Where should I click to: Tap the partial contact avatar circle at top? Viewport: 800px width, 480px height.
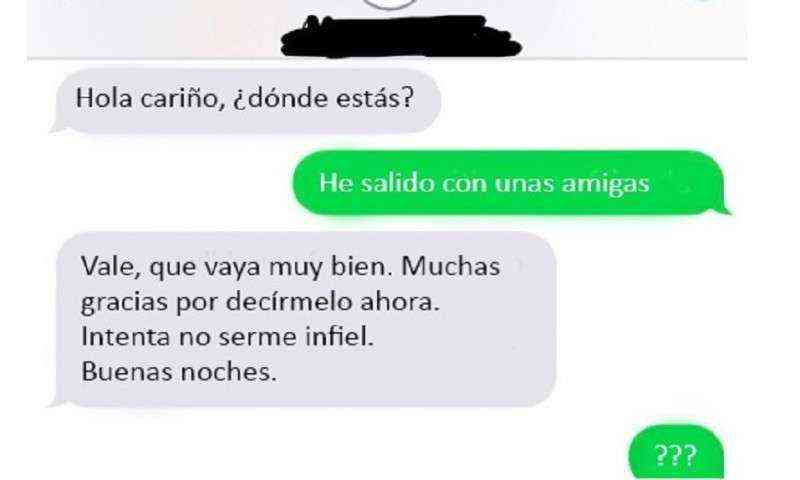390,4
